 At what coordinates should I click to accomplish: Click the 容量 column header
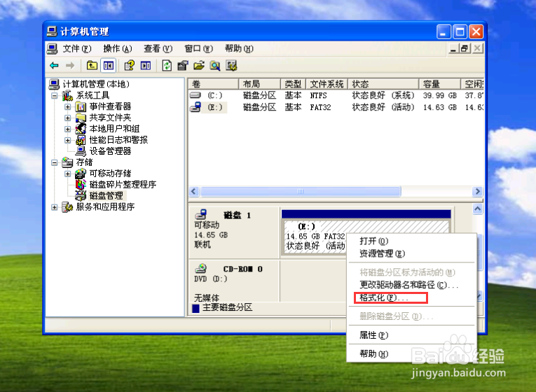tap(439, 84)
